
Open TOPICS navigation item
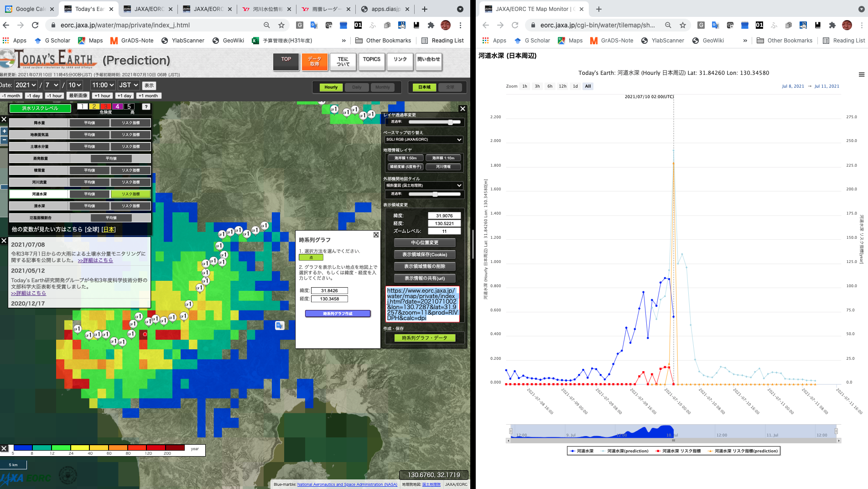[x=371, y=62]
